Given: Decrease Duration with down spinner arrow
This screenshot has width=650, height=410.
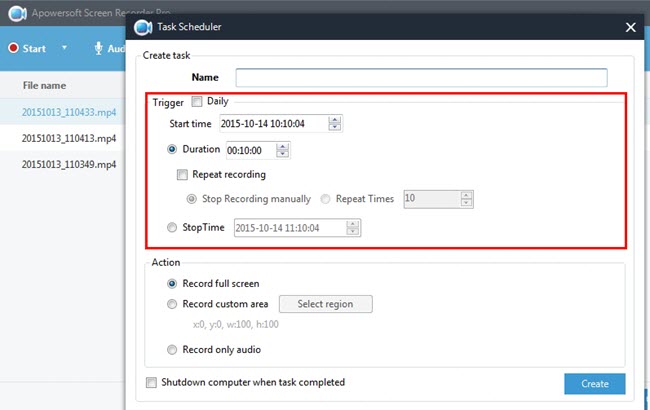Looking at the screenshot, I should click(282, 153).
